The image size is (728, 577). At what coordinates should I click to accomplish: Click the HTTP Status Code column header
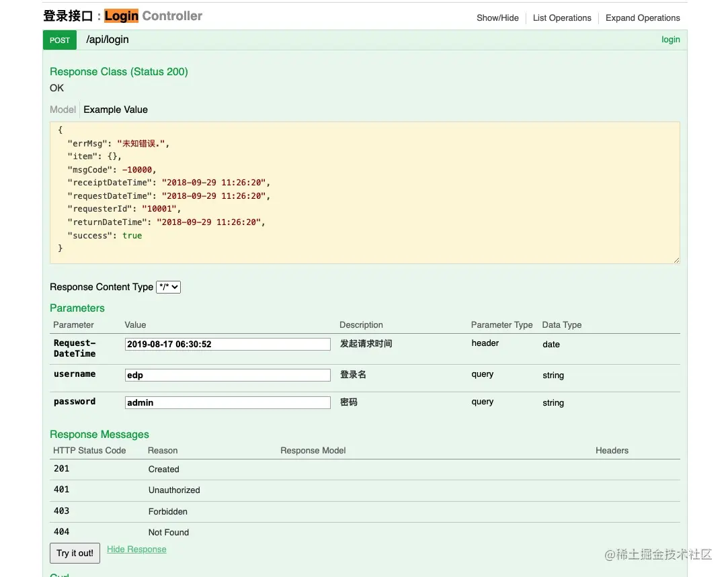click(89, 450)
